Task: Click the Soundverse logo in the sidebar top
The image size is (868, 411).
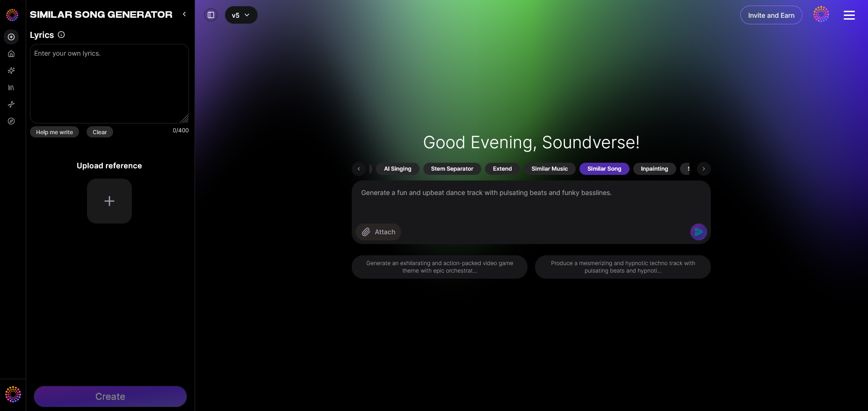Action: tap(12, 15)
